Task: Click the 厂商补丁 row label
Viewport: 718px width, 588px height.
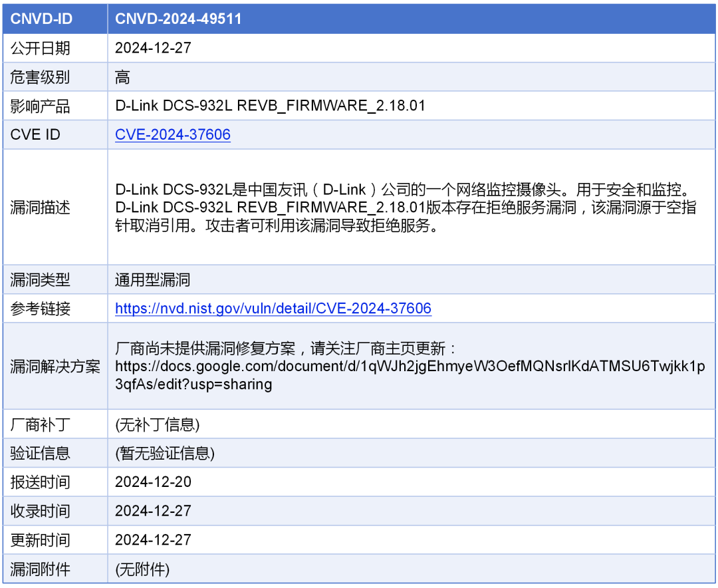Action: [41, 424]
